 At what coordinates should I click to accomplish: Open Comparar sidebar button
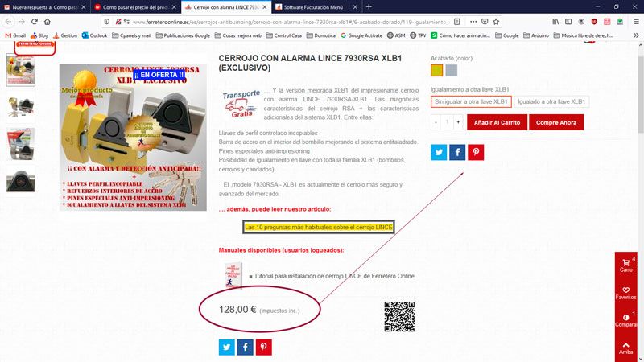pyautogui.click(x=626, y=319)
